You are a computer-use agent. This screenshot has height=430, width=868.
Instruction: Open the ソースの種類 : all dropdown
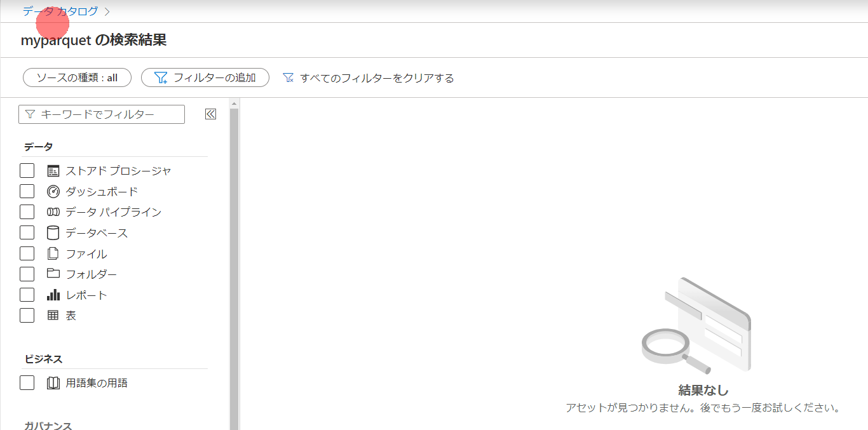tap(76, 77)
